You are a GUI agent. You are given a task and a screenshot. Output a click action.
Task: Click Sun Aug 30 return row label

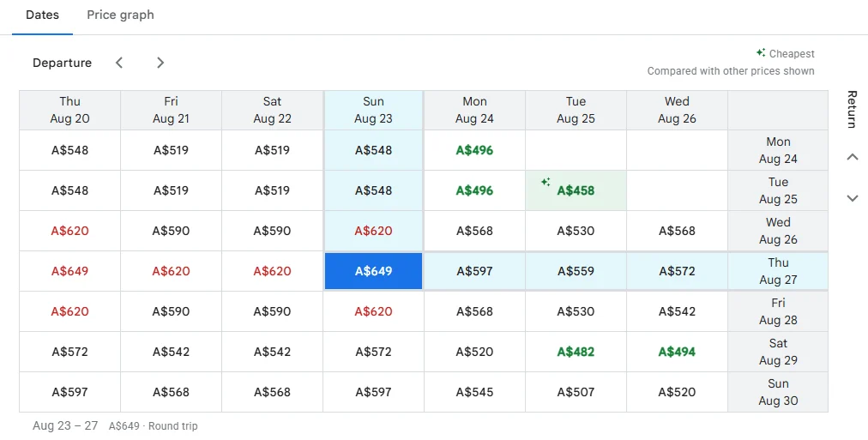[x=778, y=392]
